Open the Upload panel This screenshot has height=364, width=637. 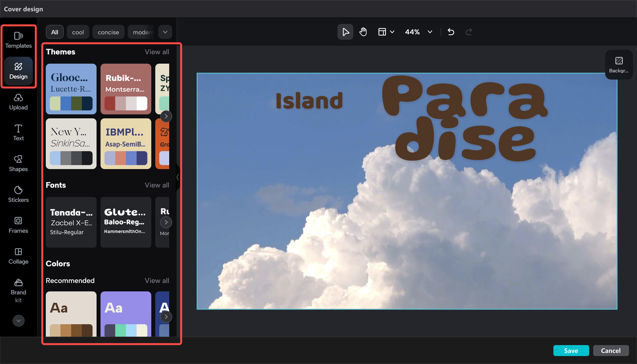pos(18,102)
